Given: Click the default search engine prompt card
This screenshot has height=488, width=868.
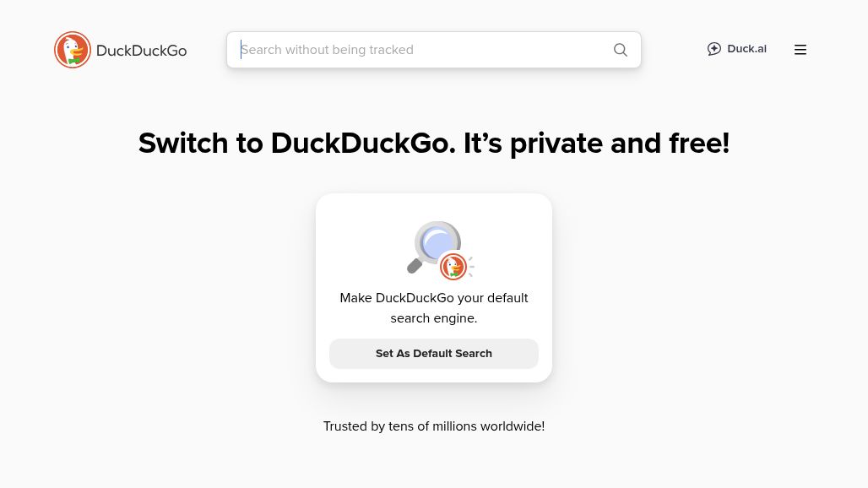Looking at the screenshot, I should (x=434, y=287).
